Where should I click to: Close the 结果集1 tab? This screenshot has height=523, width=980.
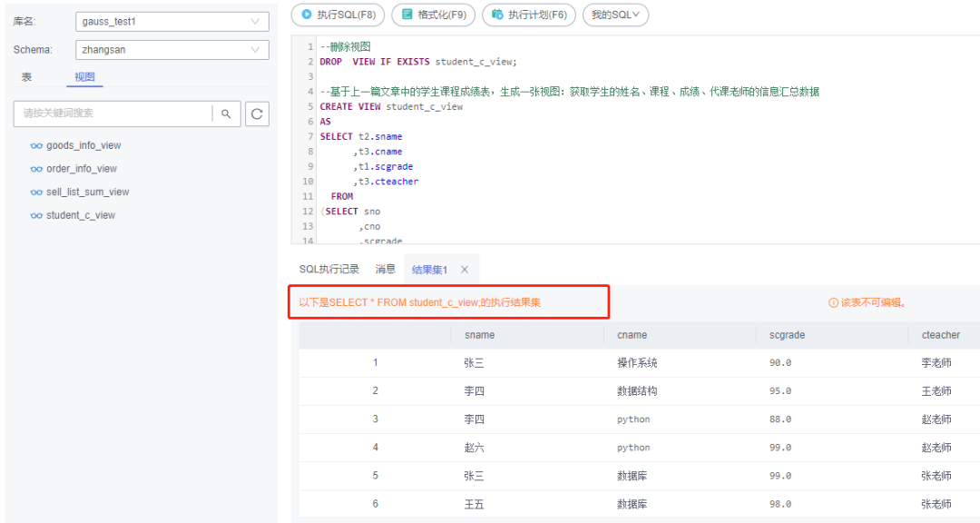465,270
